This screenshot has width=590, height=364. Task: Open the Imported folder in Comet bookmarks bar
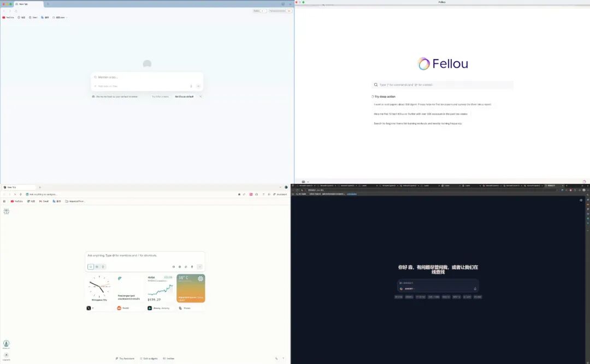coord(75,201)
